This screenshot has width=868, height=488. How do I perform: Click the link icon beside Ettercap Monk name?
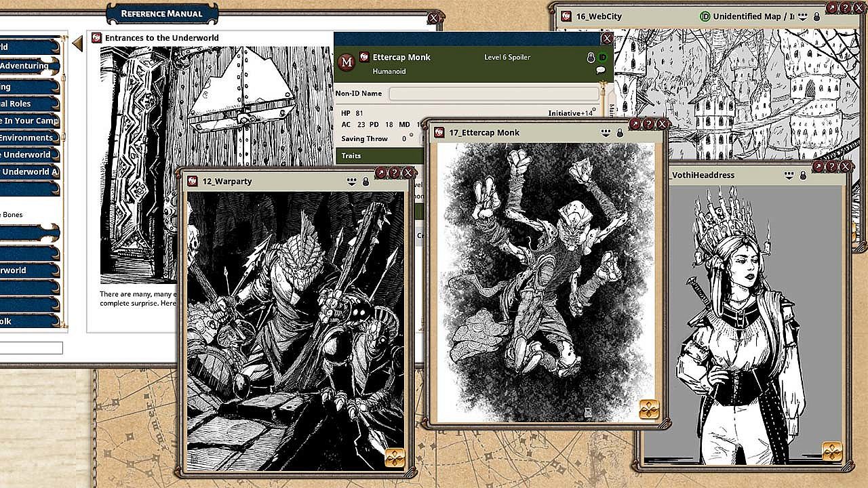(364, 57)
